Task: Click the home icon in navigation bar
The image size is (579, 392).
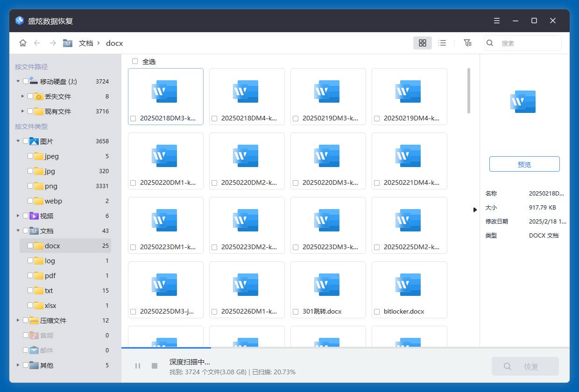Action: coord(22,42)
